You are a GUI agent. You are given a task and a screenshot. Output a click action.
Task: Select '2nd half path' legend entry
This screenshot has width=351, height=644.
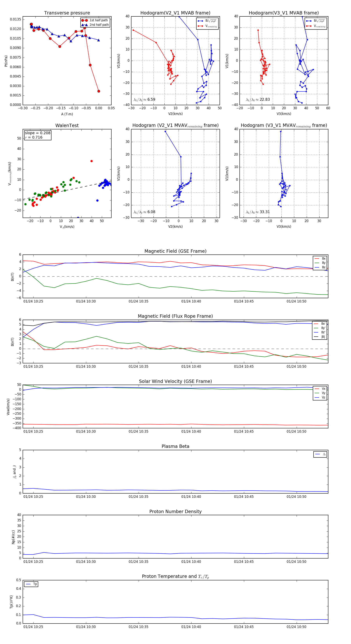point(95,25)
